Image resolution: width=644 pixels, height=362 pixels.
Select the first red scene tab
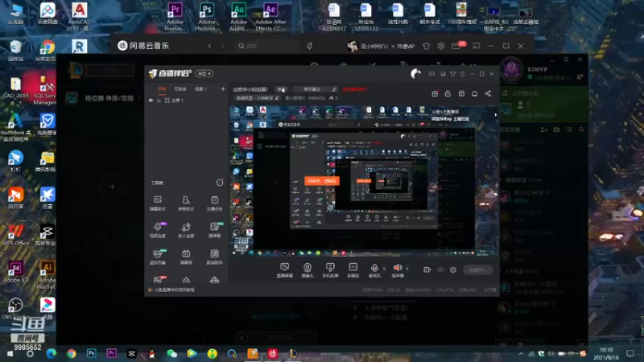[x=163, y=89]
